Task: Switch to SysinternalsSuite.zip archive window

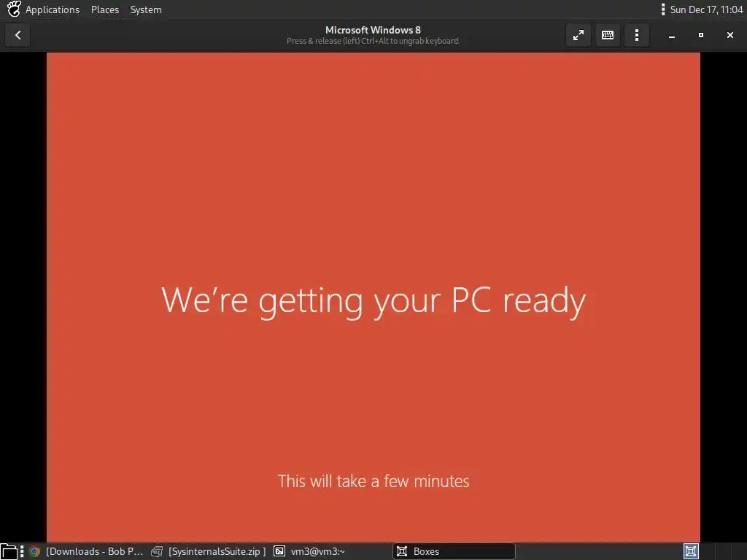Action: click(x=208, y=551)
